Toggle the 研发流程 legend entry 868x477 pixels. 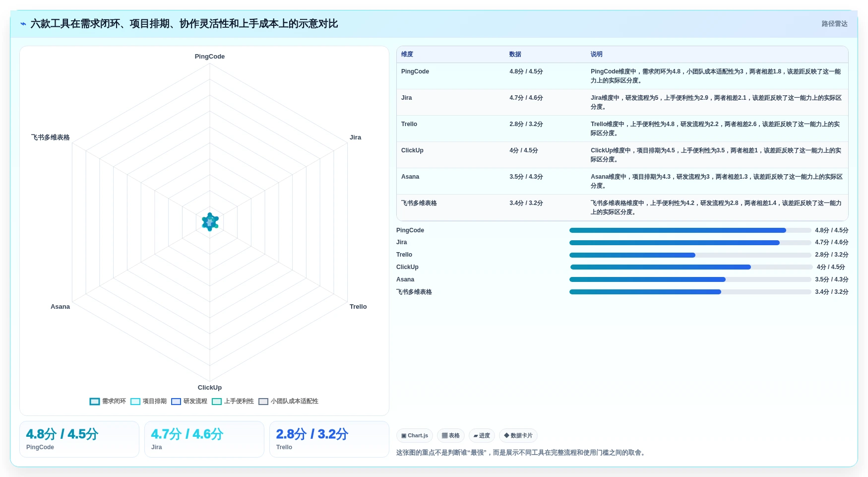(x=189, y=401)
